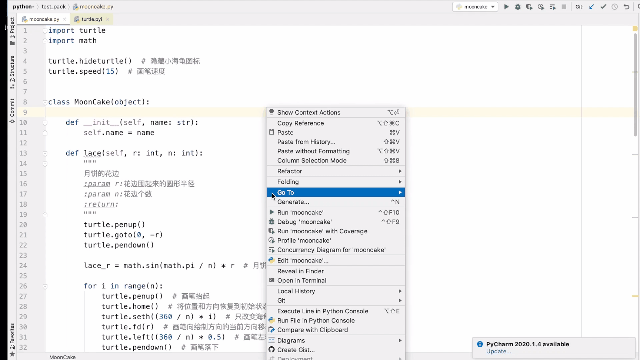
Task: Switch to the turtle.pyi editor tab
Action: [x=91, y=19]
